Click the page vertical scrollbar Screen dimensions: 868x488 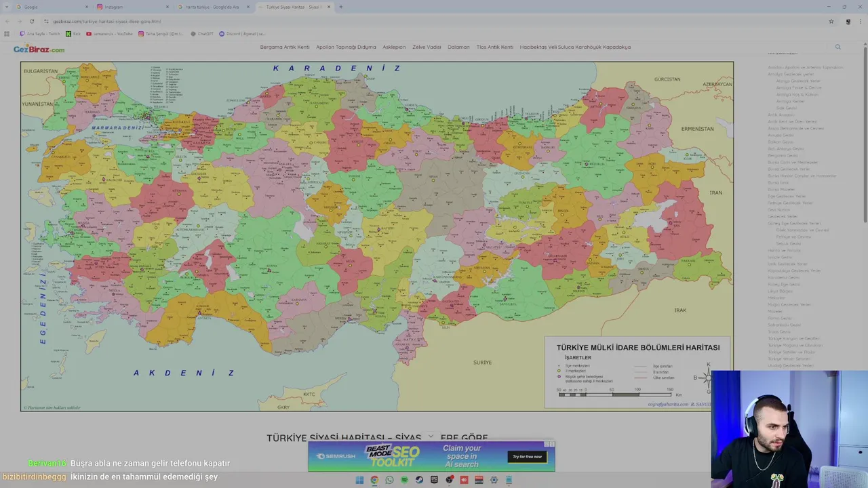(864, 136)
